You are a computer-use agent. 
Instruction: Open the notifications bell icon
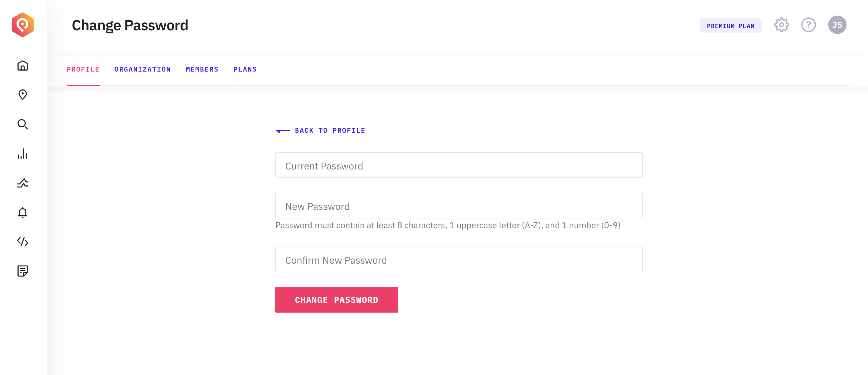tap(23, 212)
